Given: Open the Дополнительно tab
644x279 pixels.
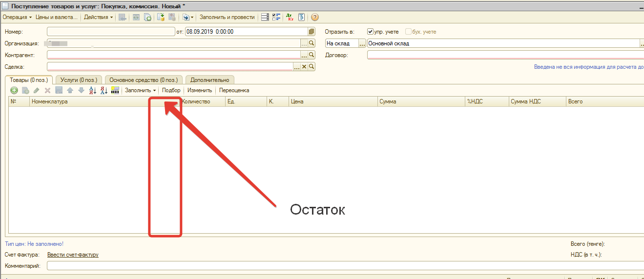Looking at the screenshot, I should (209, 80).
